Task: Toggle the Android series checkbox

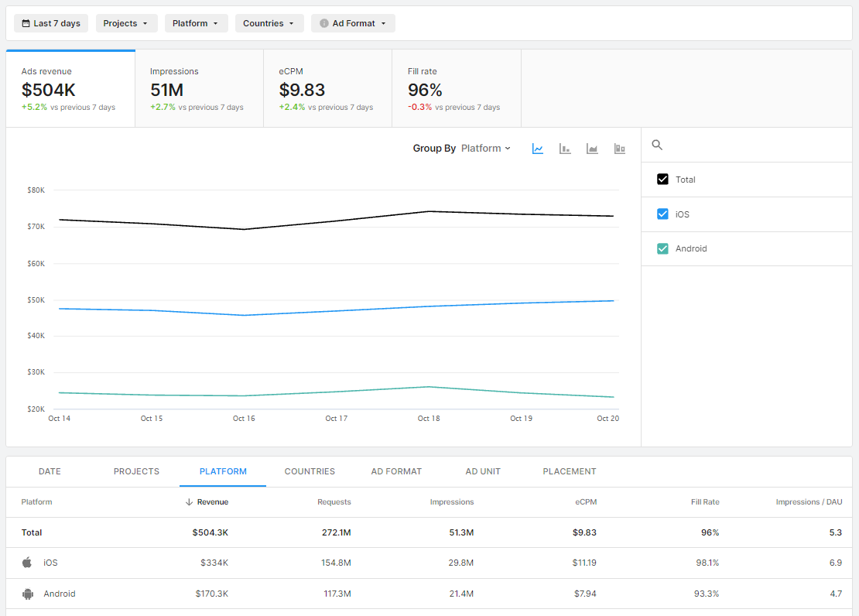Action: (662, 248)
